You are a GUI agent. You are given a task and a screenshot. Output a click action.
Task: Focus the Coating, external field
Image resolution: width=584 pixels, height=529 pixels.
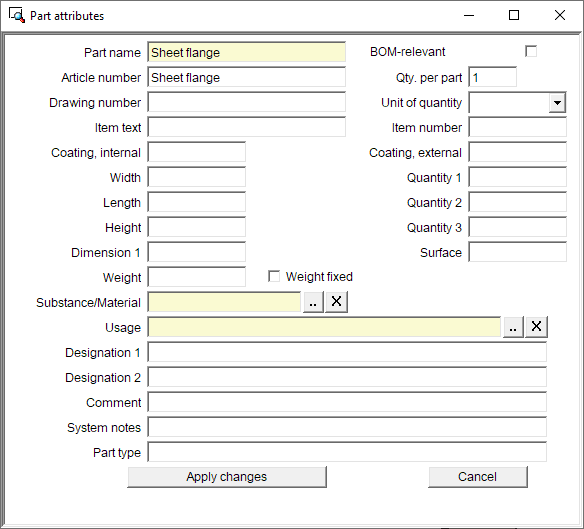[518, 152]
